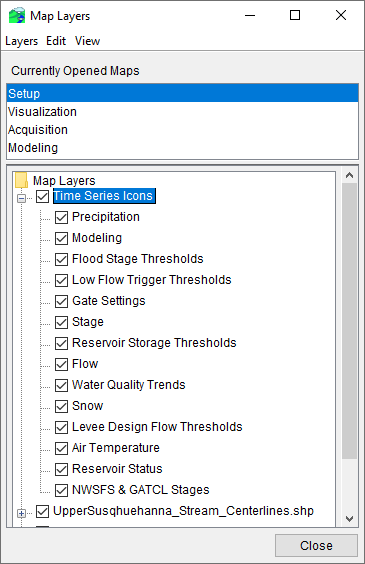
Task: Toggle the Time Series Icons checkbox
Action: click(x=42, y=196)
